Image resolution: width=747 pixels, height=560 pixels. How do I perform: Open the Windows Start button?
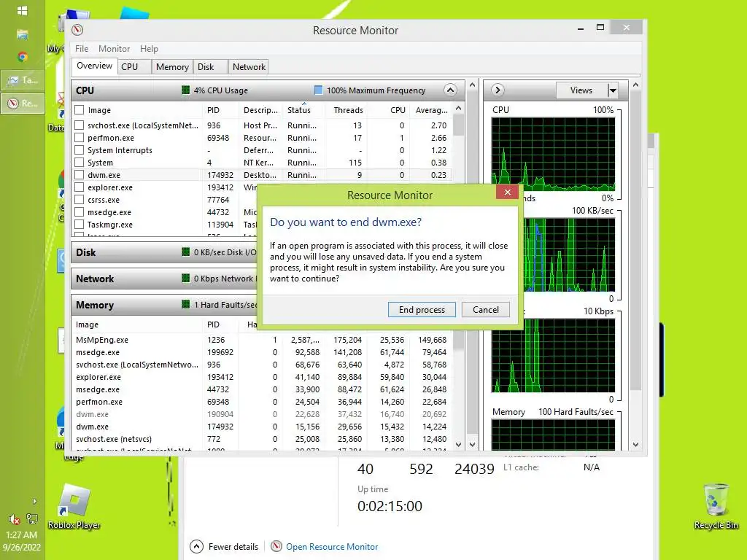click(22, 10)
